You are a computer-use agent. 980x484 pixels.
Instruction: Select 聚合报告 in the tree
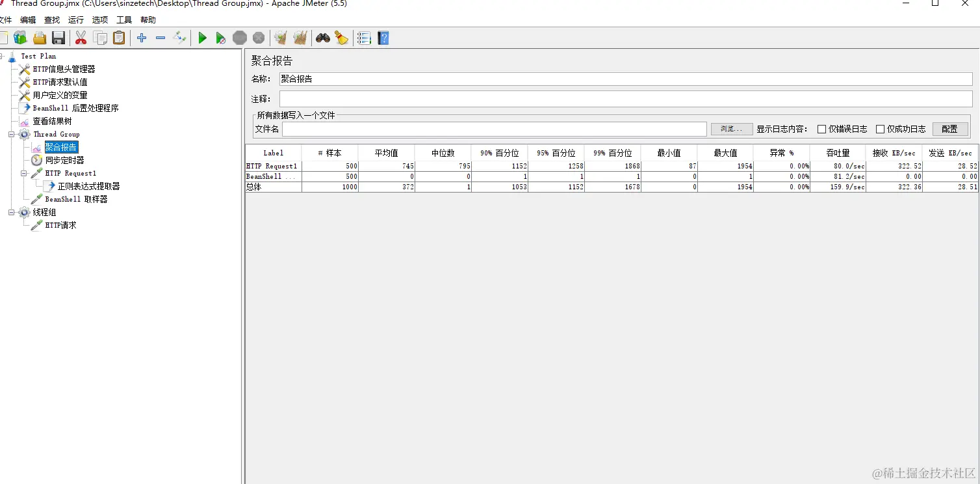[x=61, y=147]
